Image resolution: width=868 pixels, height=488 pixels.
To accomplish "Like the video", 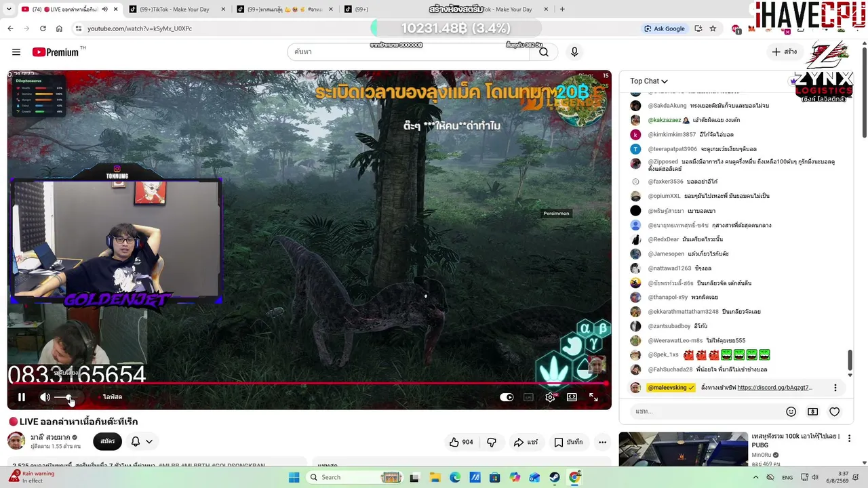I will coord(461,443).
